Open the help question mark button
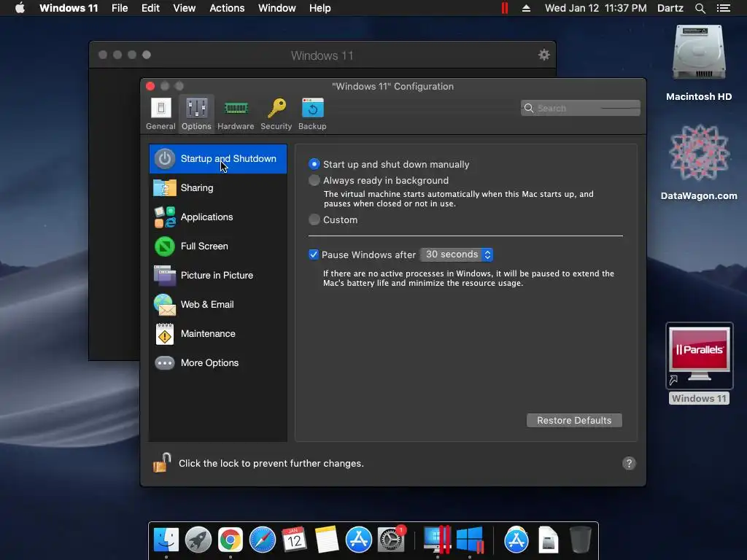Screen dimensions: 747x560 click(x=629, y=463)
